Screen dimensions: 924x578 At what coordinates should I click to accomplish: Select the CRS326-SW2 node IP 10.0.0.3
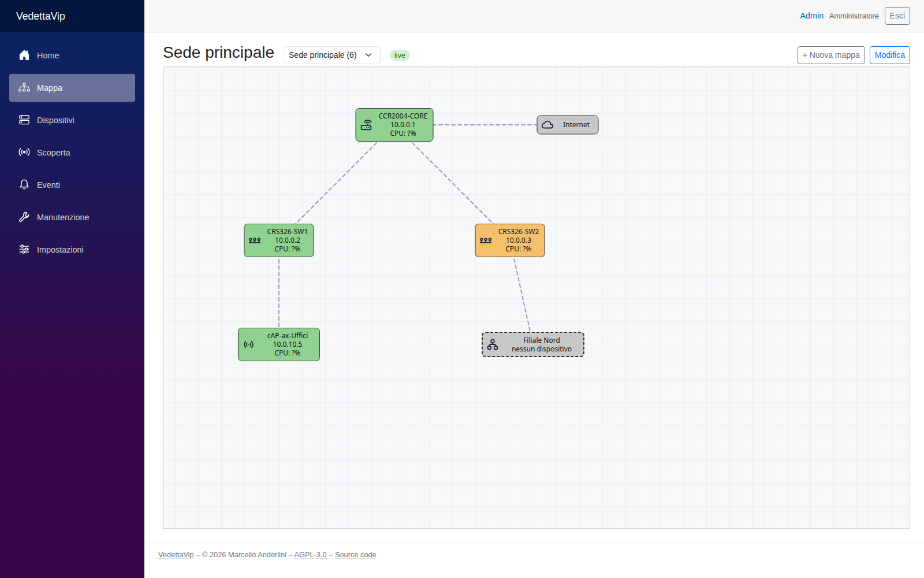pyautogui.click(x=519, y=240)
